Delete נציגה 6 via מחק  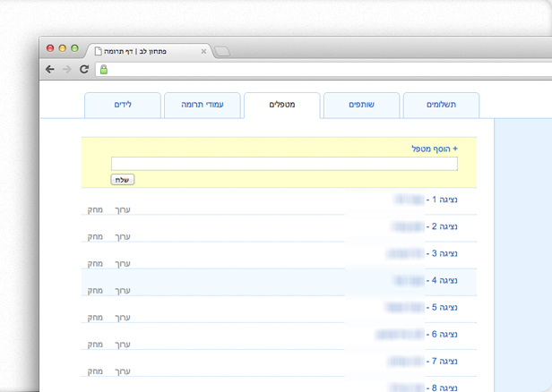[95, 345]
